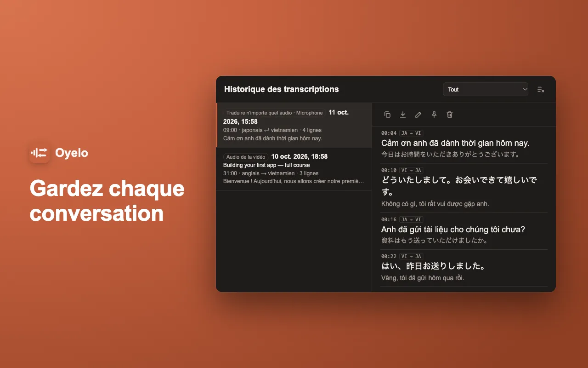
Task: Click the VI → JA tag beside 00:22
Action: coord(411,256)
